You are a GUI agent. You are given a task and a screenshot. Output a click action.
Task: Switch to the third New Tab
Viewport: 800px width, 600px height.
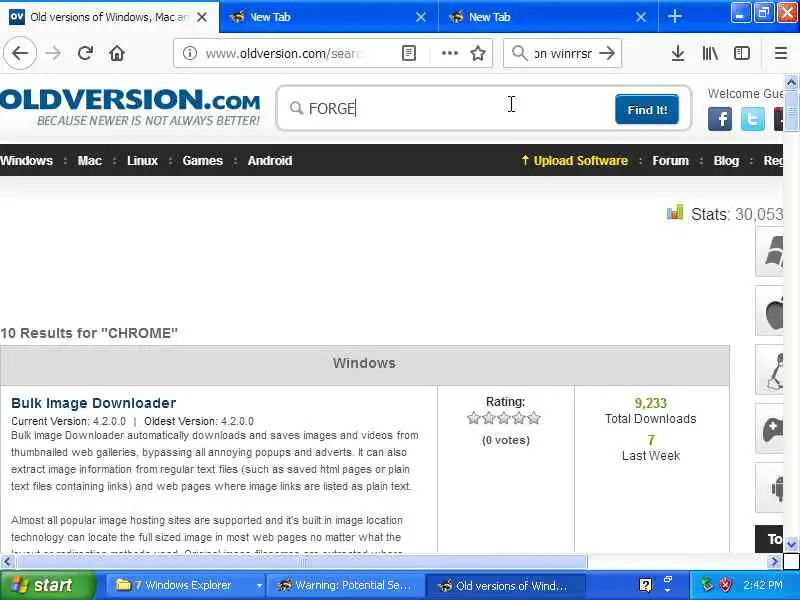point(548,17)
